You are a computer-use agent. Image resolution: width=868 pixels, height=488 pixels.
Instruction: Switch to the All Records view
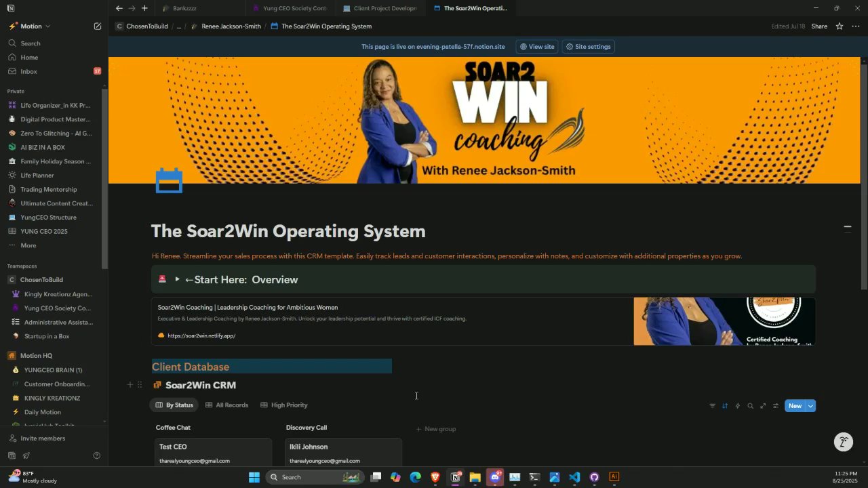click(226, 405)
